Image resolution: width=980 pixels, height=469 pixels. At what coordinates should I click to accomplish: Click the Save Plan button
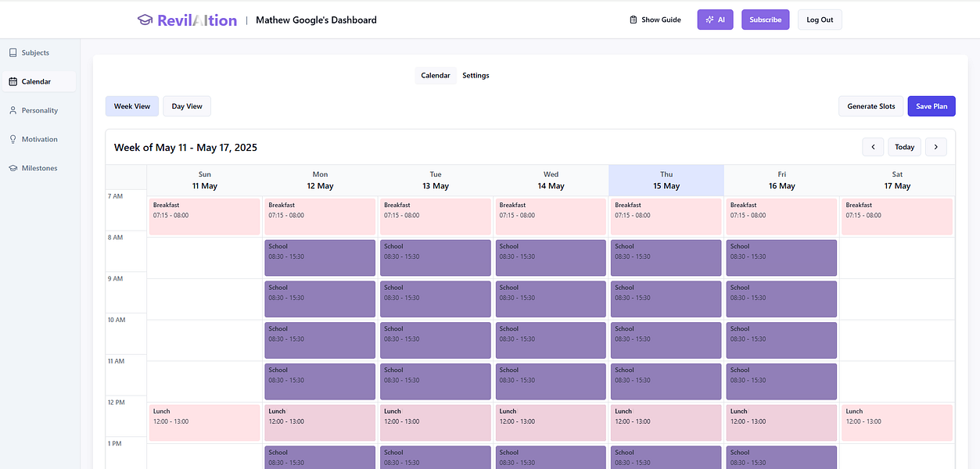pos(932,106)
